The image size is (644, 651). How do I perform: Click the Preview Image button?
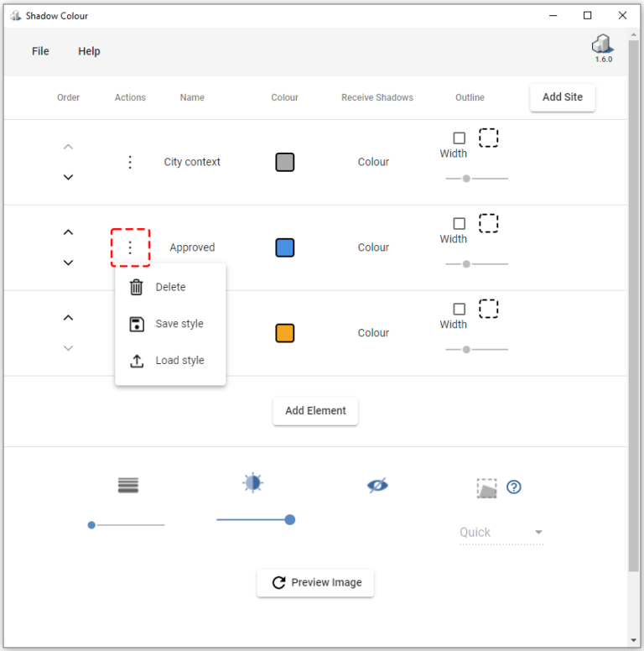[315, 583]
